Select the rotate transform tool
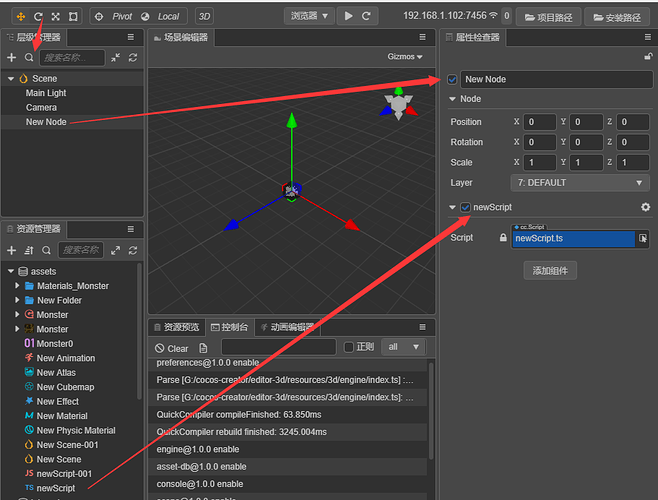Viewport: 658px width, 500px height. tap(38, 16)
